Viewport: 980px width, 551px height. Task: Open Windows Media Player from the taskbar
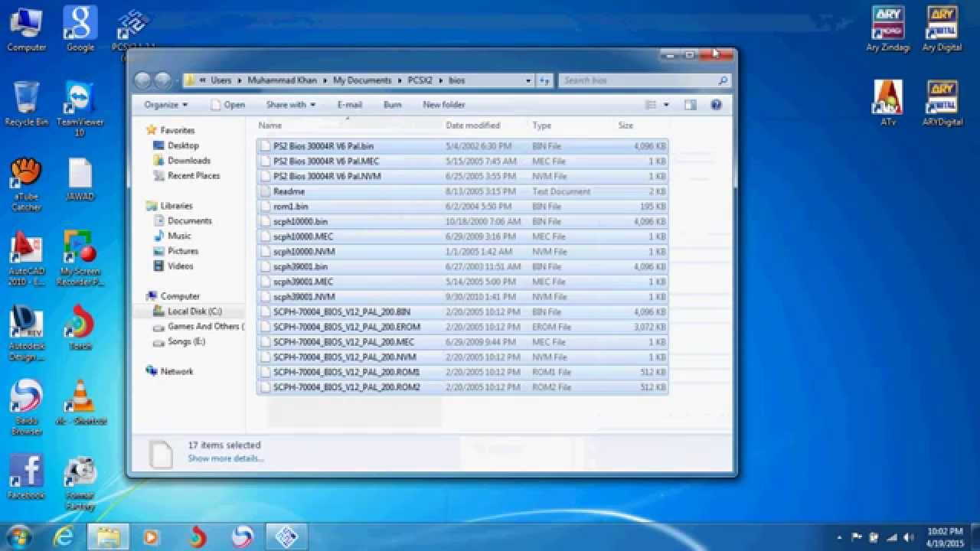pos(152,537)
